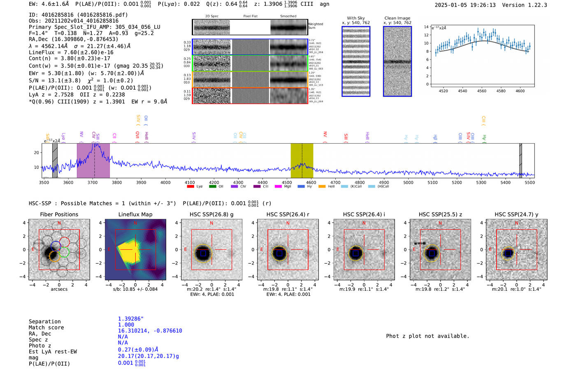The height and width of the screenshot is (392, 576).
Task: Select the Cont(w) gmag 20.35 line
Action: pyautogui.click(x=96, y=65)
